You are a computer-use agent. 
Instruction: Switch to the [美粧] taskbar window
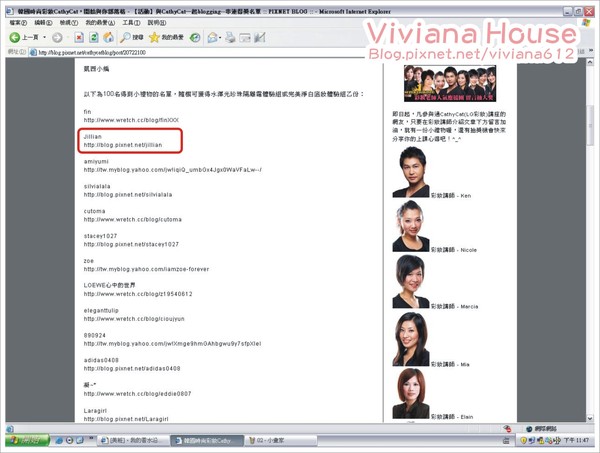pos(133,441)
